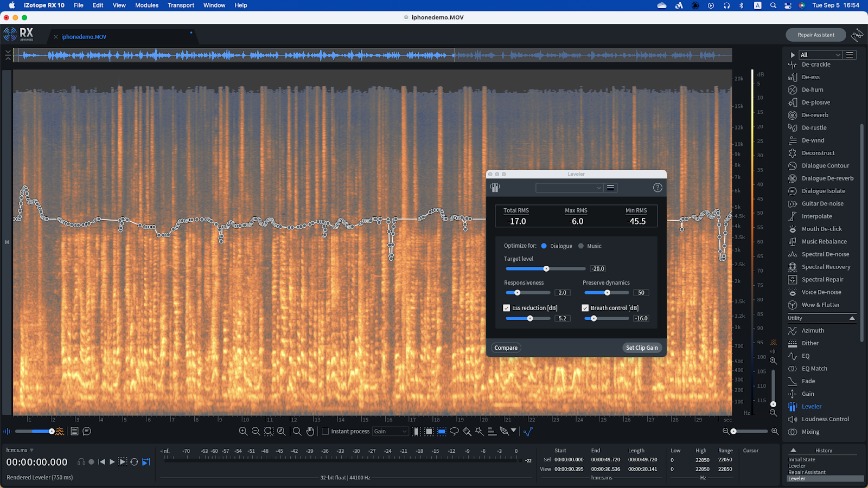Open the Transport menu
868x488 pixels.
pos(181,5)
